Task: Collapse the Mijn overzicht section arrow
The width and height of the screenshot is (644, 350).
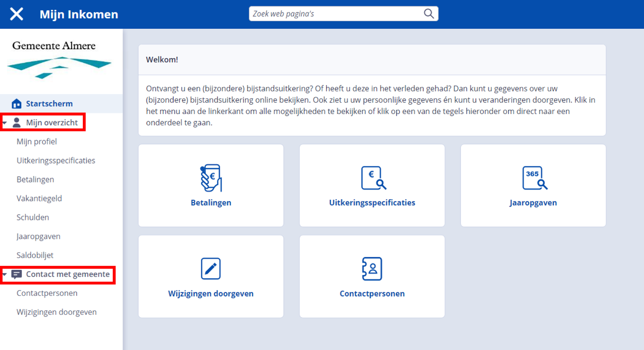Action: [x=5, y=123]
